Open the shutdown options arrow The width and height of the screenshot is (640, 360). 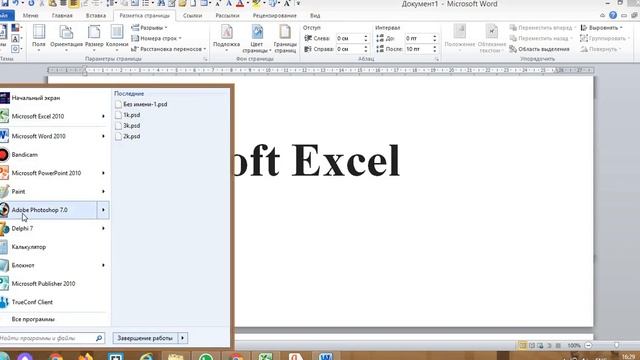[x=182, y=338]
